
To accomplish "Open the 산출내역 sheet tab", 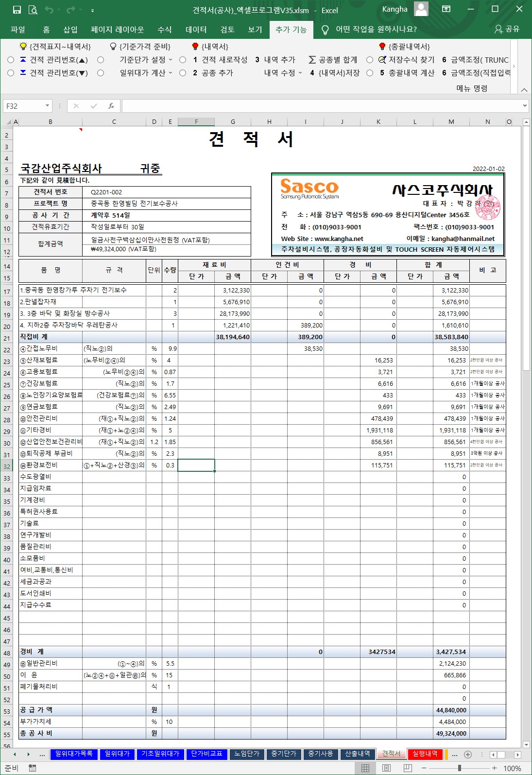I will (358, 754).
